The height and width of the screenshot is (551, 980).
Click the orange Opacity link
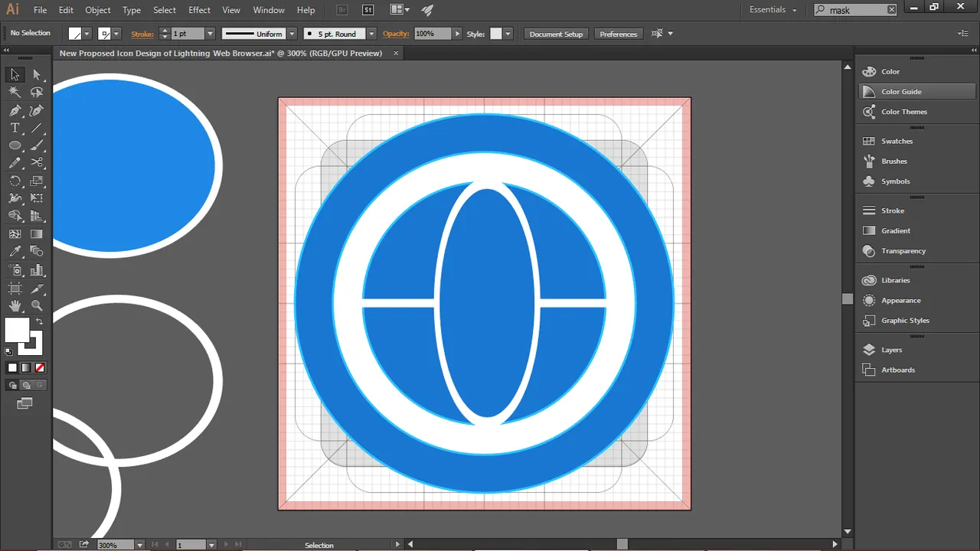(396, 34)
